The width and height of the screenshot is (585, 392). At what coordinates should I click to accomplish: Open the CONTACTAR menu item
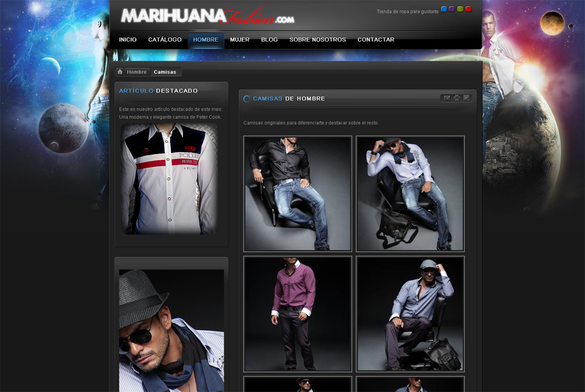tap(376, 39)
